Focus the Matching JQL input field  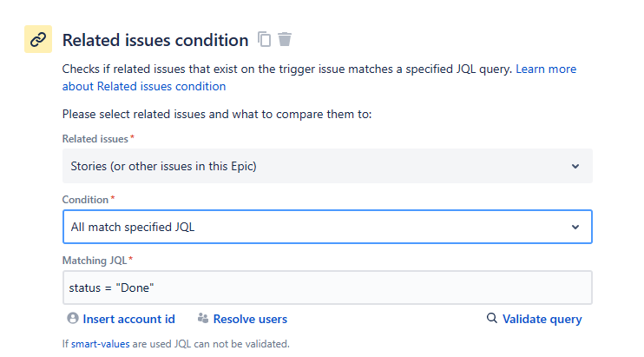pos(326,288)
